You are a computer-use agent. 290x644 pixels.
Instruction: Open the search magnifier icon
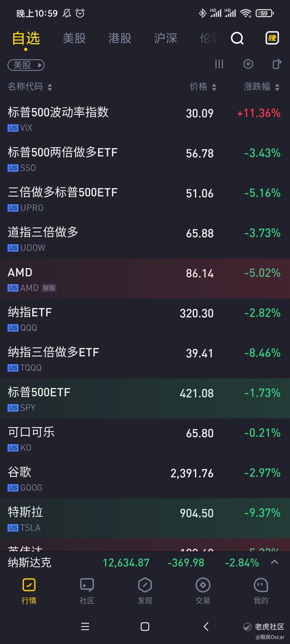(237, 38)
